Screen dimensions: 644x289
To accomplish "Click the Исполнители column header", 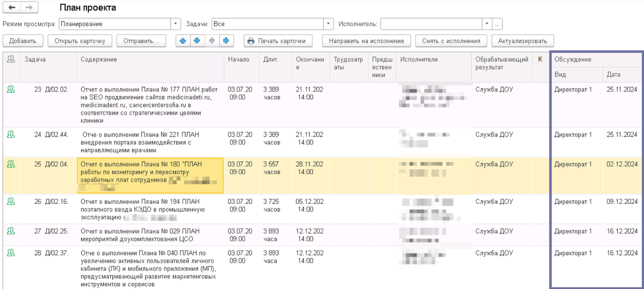I will click(x=434, y=67).
